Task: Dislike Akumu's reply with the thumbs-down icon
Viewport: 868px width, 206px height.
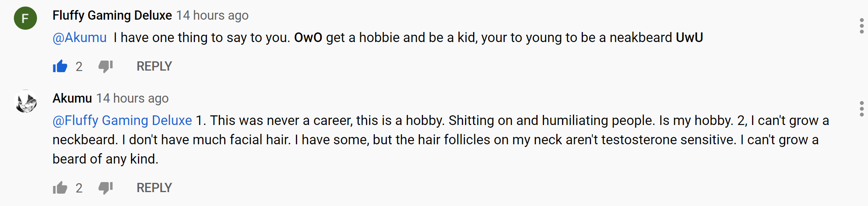Action: point(106,188)
